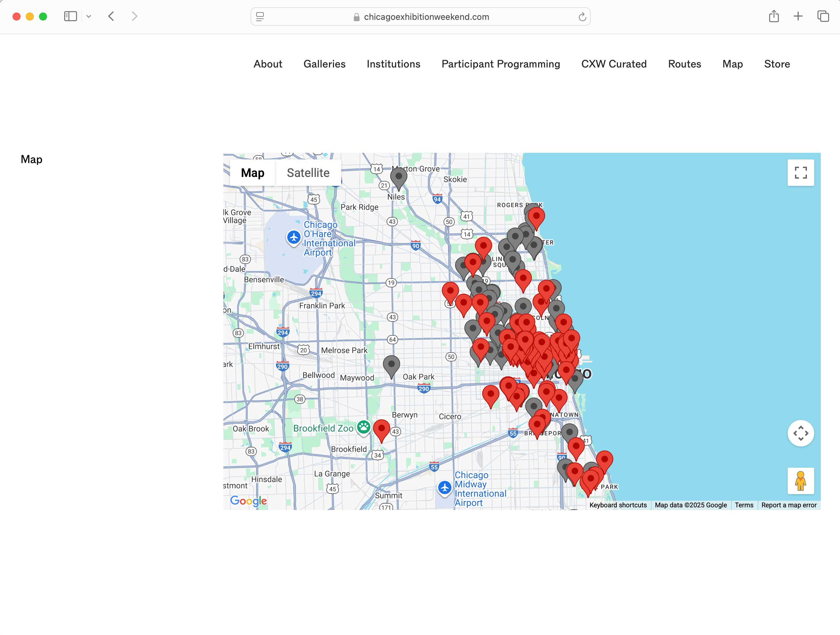Viewport: 840px width, 635px height.
Task: Click the Midway airport icon
Action: [445, 488]
